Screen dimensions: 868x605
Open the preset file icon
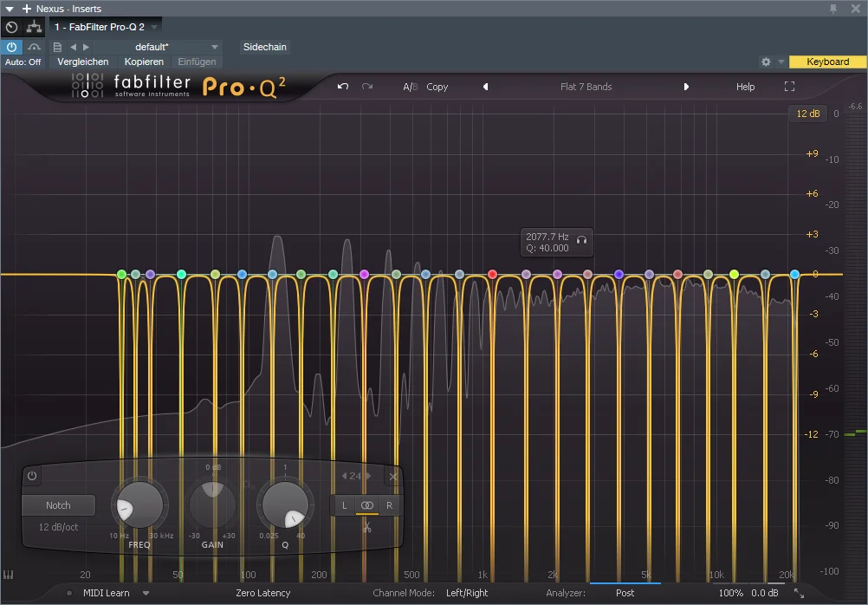57,47
